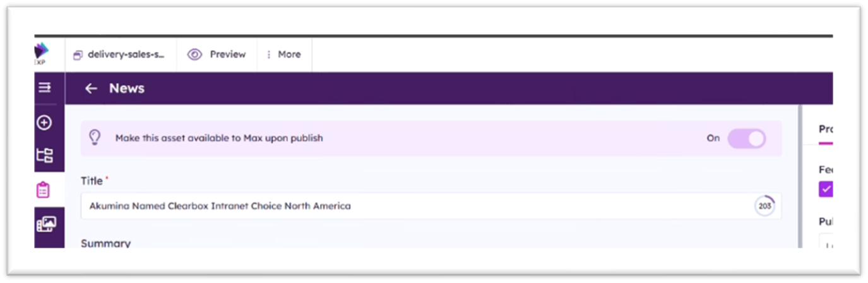Go back using the arrow beside News
868x283 pixels.
tap(91, 88)
